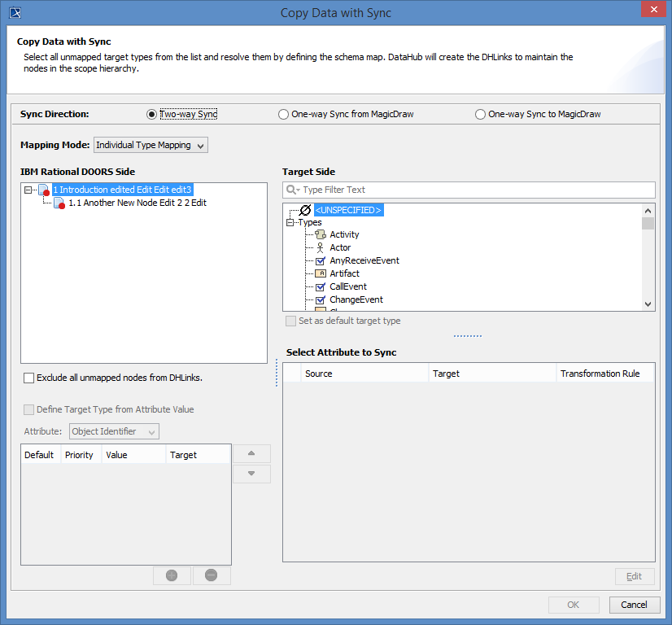Image resolution: width=672 pixels, height=625 pixels.
Task: Select Two-way Sync radio button
Action: (151, 115)
